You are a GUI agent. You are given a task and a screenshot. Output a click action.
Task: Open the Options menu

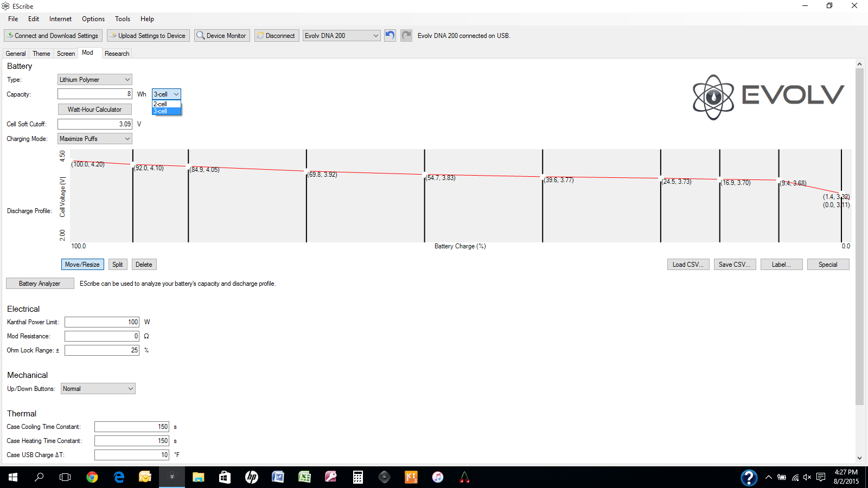(93, 19)
